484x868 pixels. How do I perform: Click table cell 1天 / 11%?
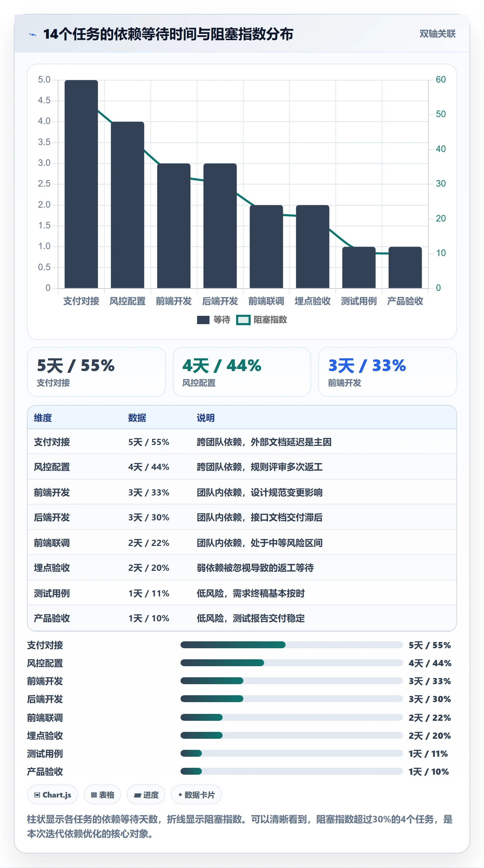(149, 593)
